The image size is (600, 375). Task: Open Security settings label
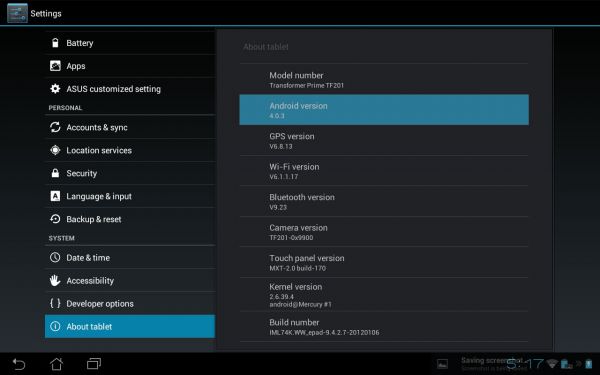pos(82,173)
